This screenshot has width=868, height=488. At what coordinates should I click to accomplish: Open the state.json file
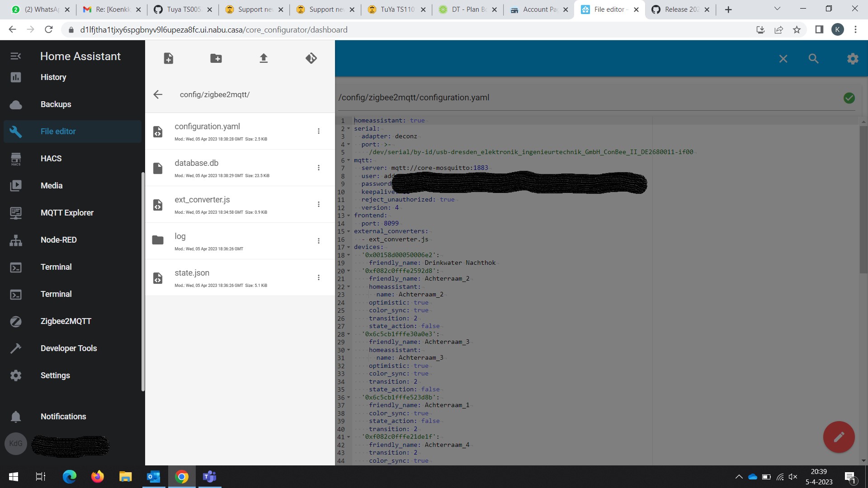click(192, 272)
